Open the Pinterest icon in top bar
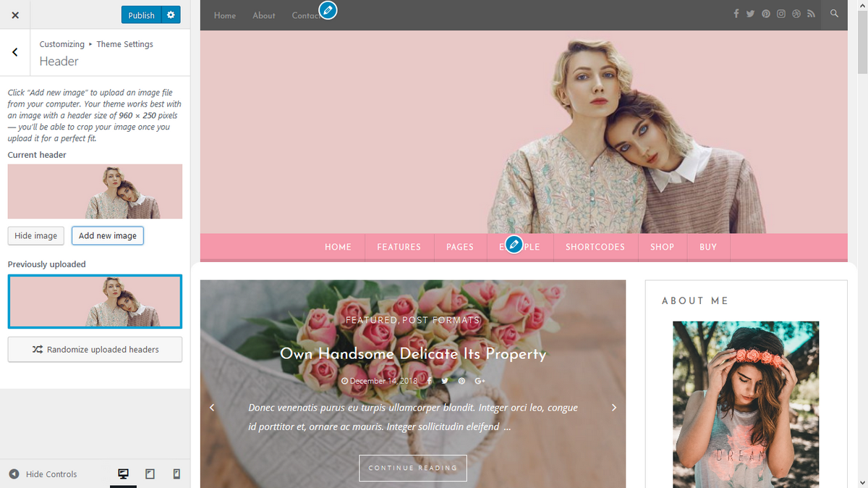 [x=766, y=14]
